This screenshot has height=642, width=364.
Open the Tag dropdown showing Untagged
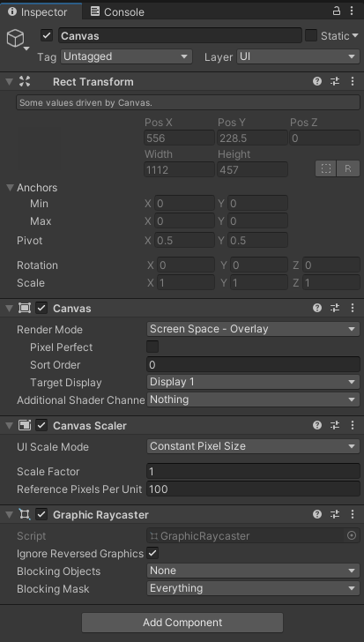126,56
